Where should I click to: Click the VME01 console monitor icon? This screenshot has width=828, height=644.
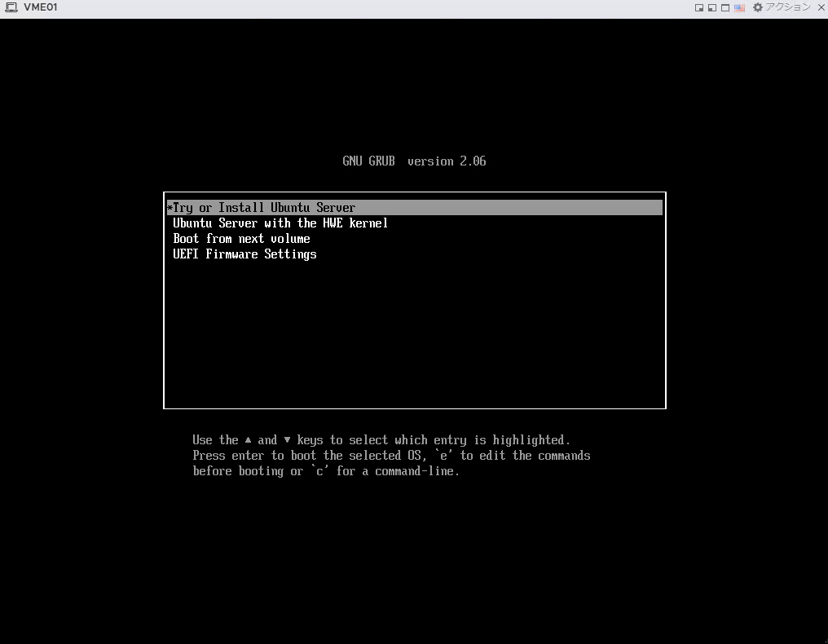tap(11, 7)
